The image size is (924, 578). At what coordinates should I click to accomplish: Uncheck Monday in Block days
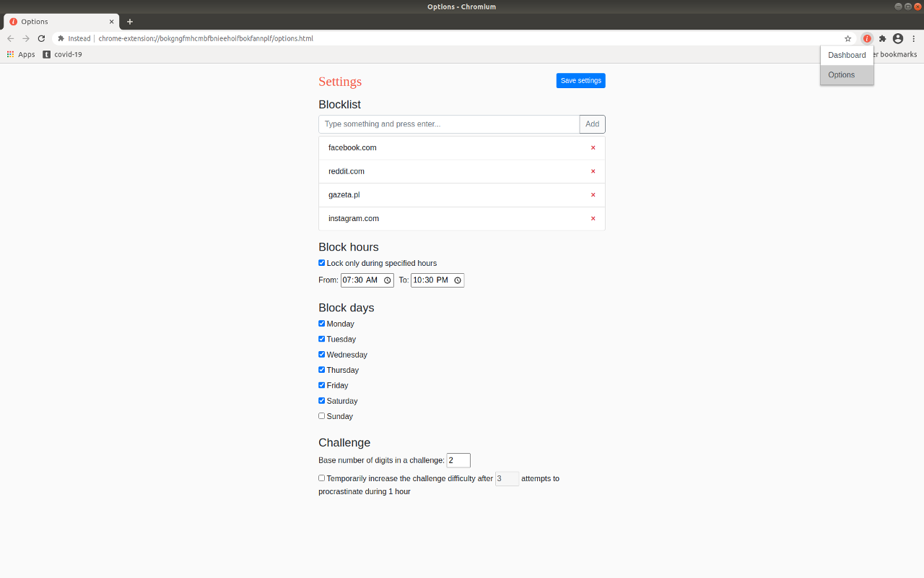tap(322, 324)
